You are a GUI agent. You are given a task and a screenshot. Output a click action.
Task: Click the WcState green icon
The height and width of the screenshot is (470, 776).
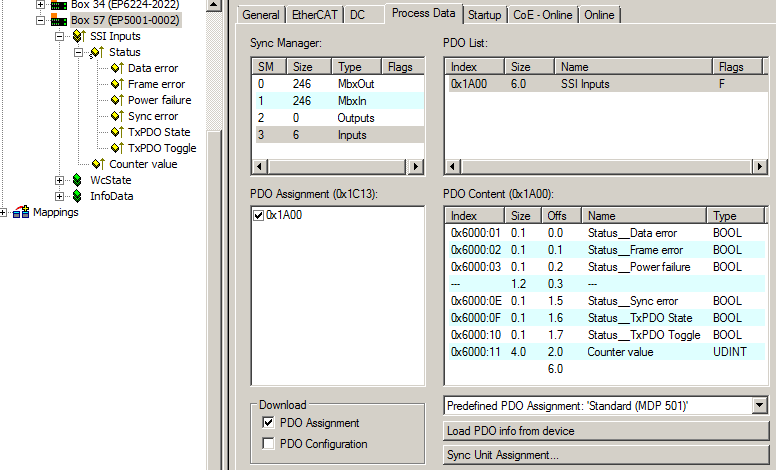(x=77, y=180)
